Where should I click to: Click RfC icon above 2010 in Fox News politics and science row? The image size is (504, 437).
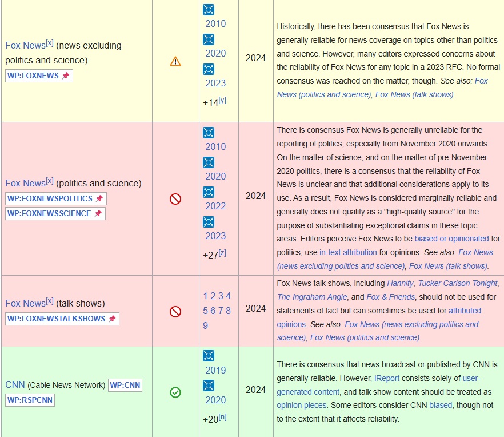point(208,133)
